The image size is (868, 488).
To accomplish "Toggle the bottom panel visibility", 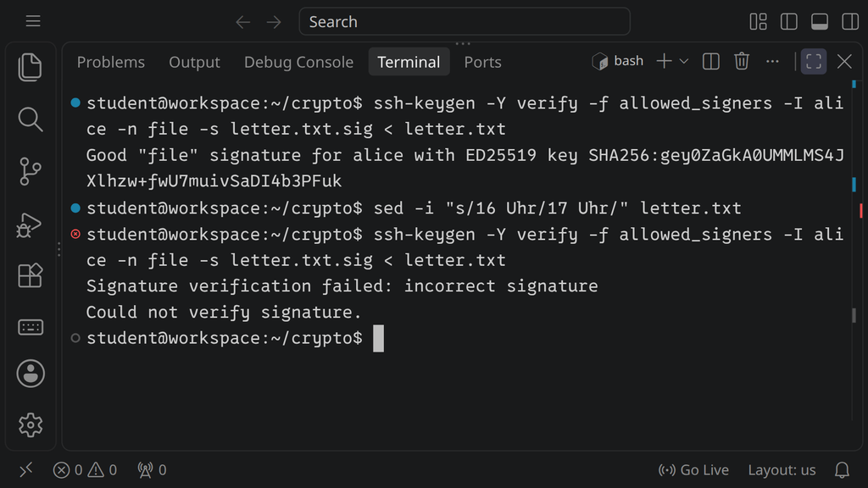I will click(x=820, y=21).
